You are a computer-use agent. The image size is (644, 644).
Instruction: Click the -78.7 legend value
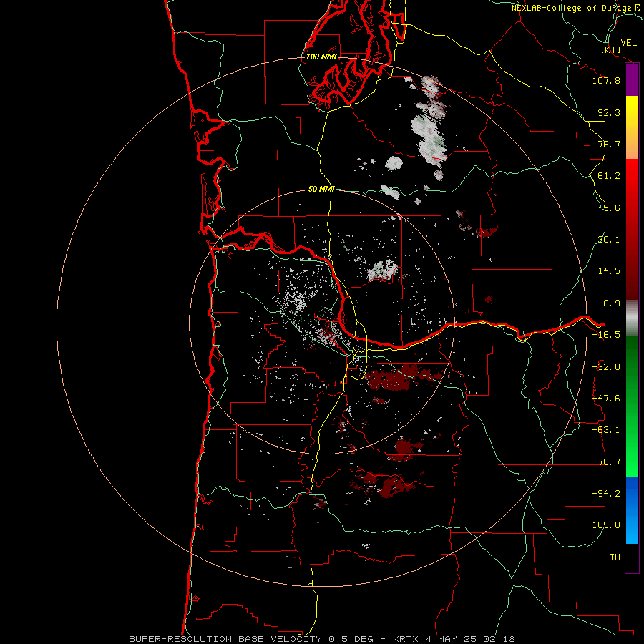[606, 462]
